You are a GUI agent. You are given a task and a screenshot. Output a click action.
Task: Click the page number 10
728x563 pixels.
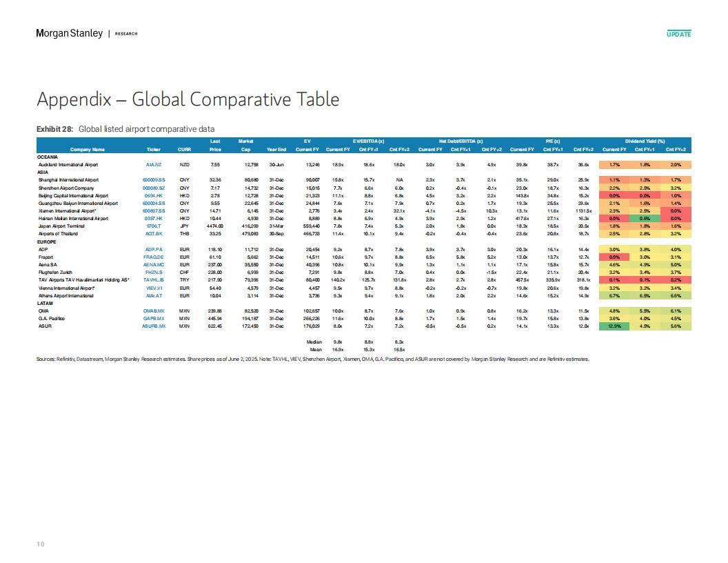pyautogui.click(x=41, y=544)
